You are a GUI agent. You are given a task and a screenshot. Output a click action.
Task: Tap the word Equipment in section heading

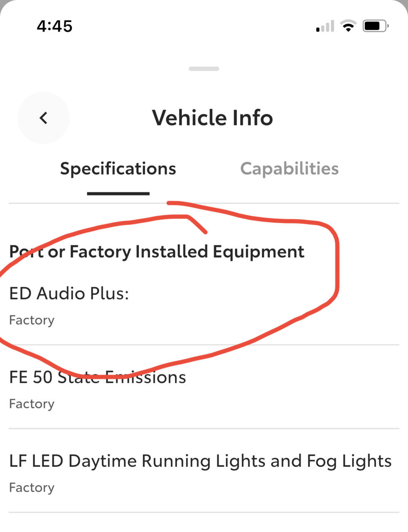tap(258, 252)
